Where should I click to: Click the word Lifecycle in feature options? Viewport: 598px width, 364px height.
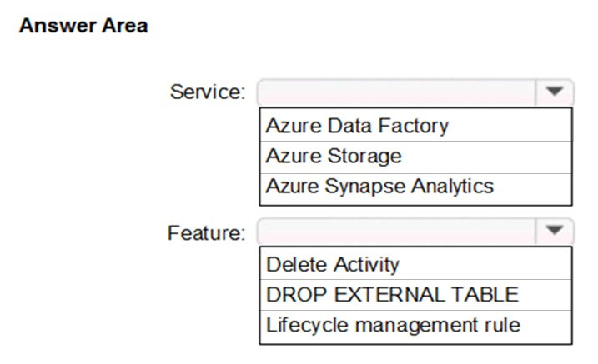coord(308,326)
